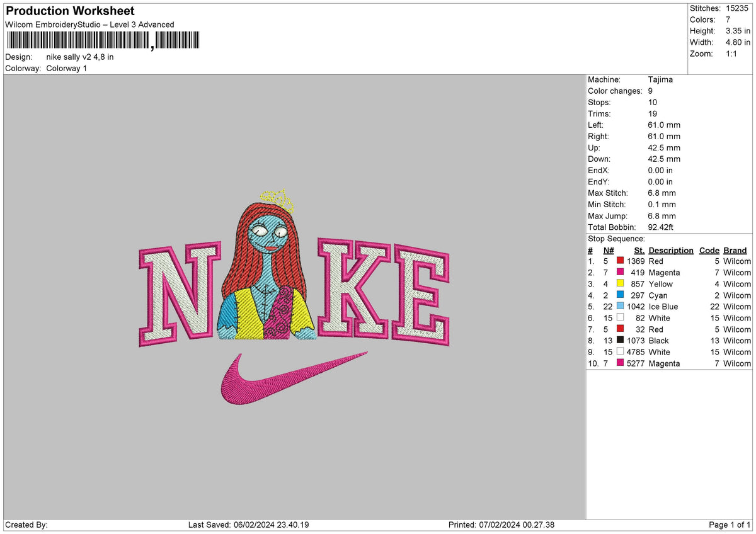Select the magenta swatch beside 5277 stitches
Image resolution: width=756 pixels, height=534 pixels.
coord(620,363)
